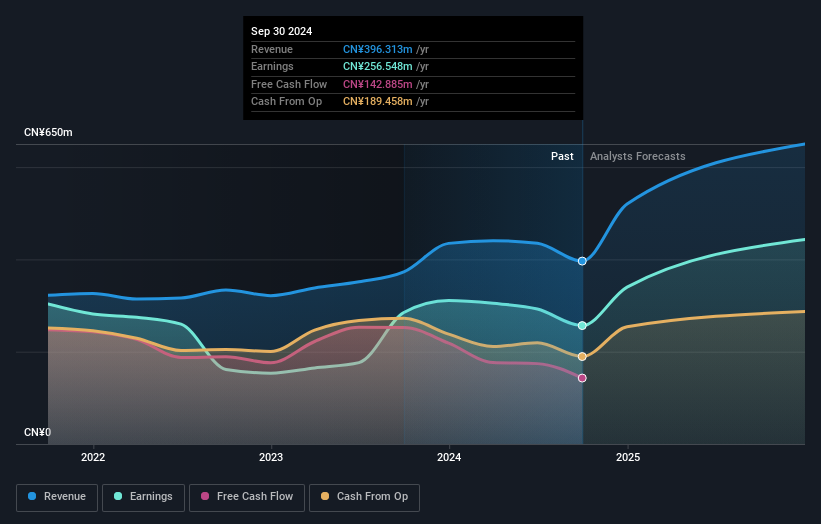Screen dimensions: 821x524
Task: Click the Cash From Op label in tooltip
Action: pyautogui.click(x=286, y=102)
